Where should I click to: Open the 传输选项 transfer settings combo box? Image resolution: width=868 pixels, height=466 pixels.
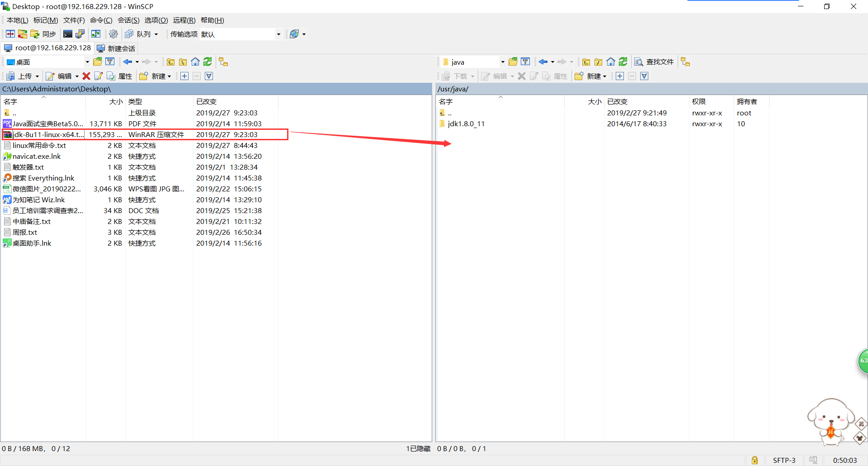(x=241, y=34)
